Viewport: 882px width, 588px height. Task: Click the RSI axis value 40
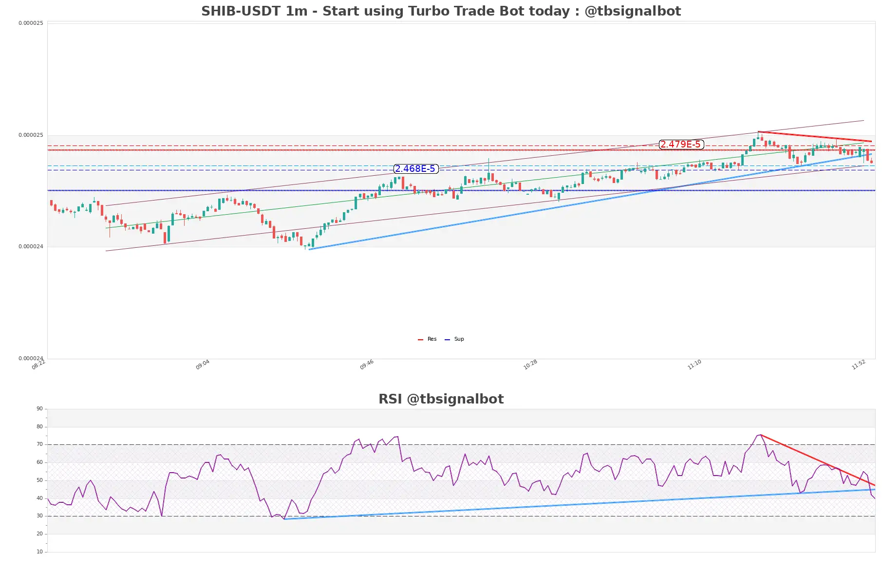39,498
